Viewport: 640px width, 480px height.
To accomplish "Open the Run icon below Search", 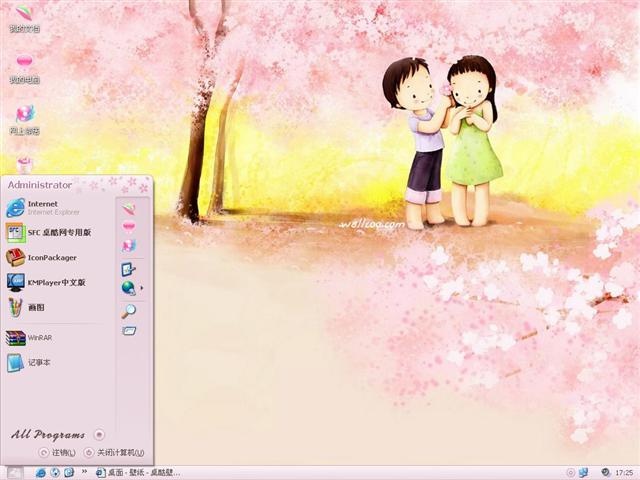I will click(129, 330).
